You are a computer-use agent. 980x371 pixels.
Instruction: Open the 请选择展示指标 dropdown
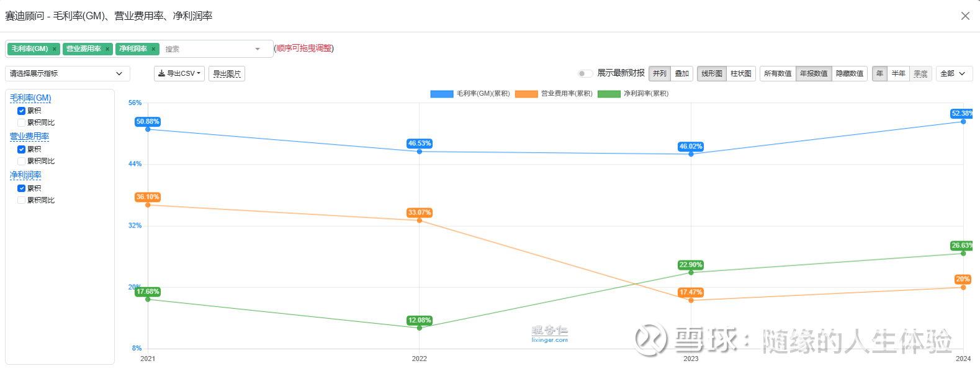(67, 73)
